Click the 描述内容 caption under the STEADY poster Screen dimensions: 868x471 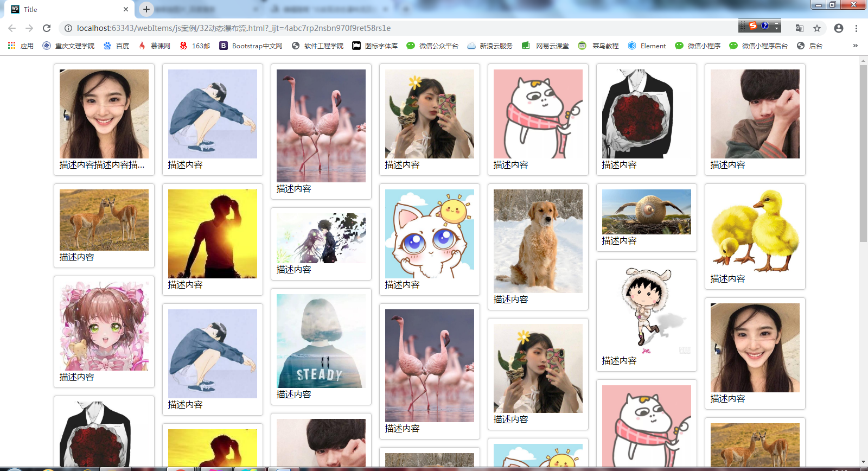click(x=294, y=394)
